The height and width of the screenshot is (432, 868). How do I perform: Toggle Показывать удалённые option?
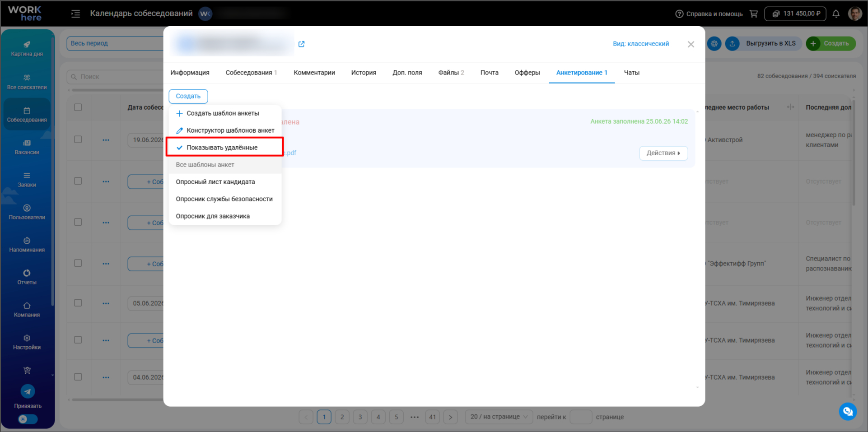pyautogui.click(x=225, y=147)
